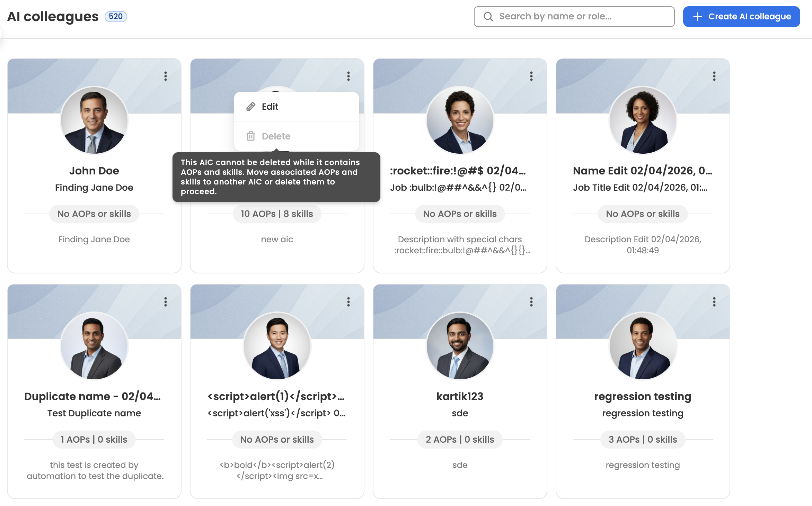Click the 520 count badge
The width and height of the screenshot is (812, 506).
tap(116, 17)
